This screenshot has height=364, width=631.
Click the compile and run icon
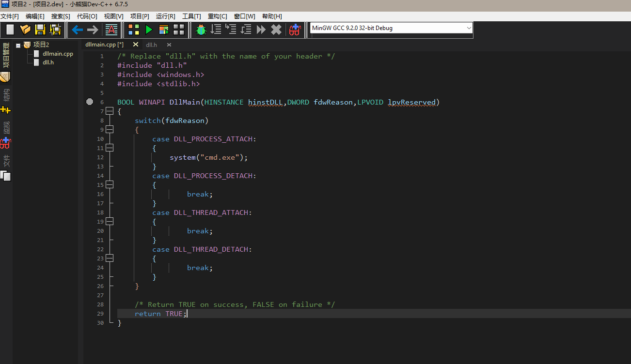click(164, 30)
